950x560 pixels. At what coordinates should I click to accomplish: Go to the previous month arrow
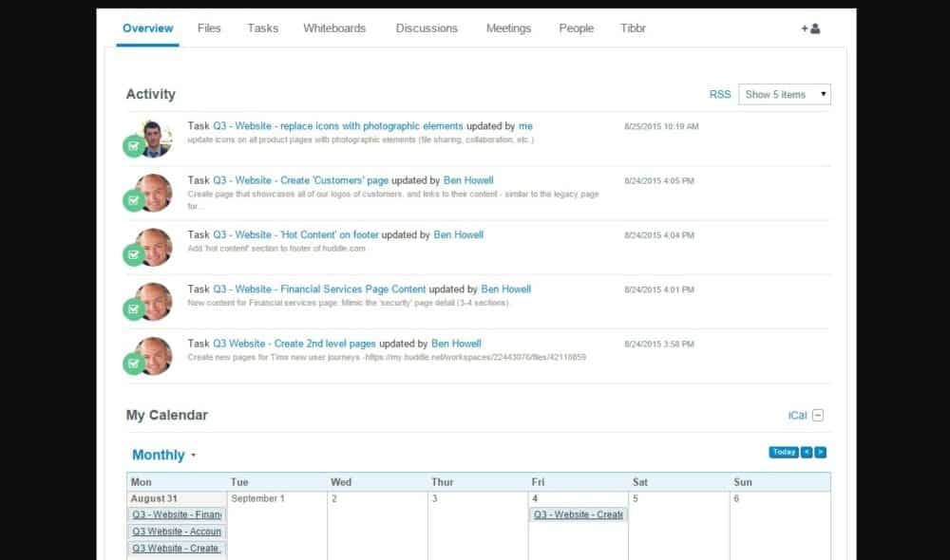807,452
